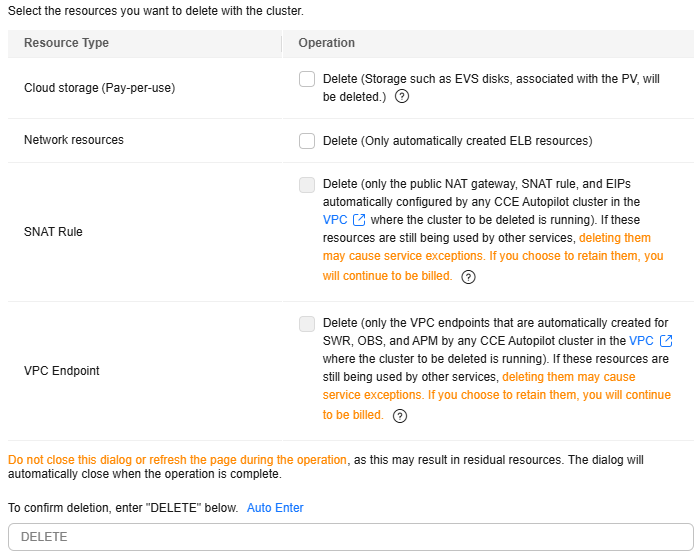Click the Cloud storage (Pay-per-use) label
696x558 pixels.
coord(99,88)
